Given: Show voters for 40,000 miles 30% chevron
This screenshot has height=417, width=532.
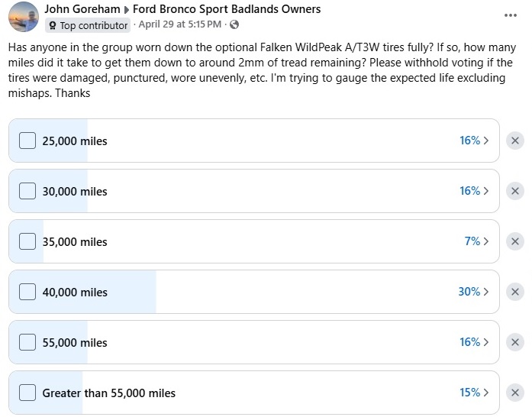Looking at the screenshot, I should [x=486, y=292].
